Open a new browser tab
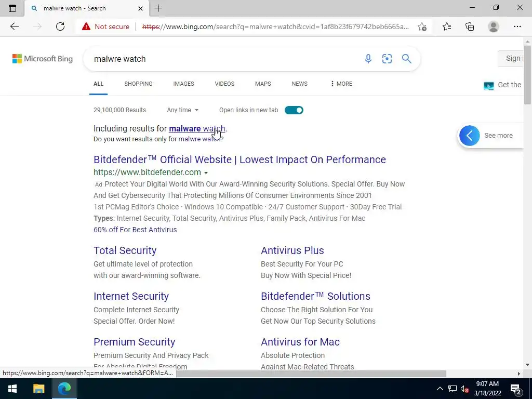The width and height of the screenshot is (532, 399). (158, 8)
